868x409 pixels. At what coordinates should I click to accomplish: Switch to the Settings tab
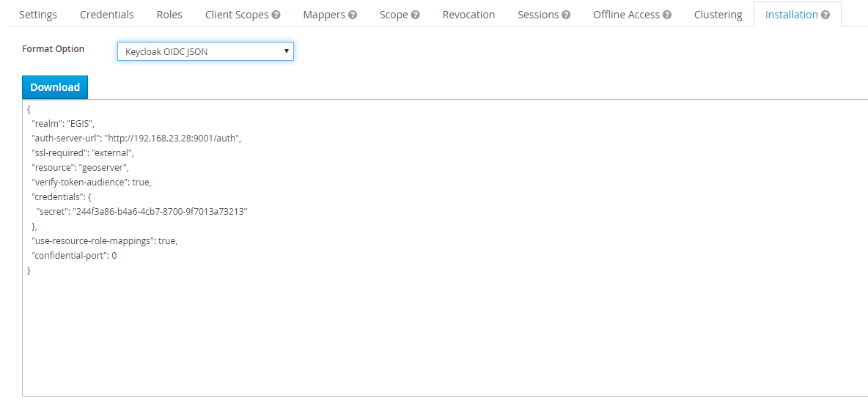(38, 15)
